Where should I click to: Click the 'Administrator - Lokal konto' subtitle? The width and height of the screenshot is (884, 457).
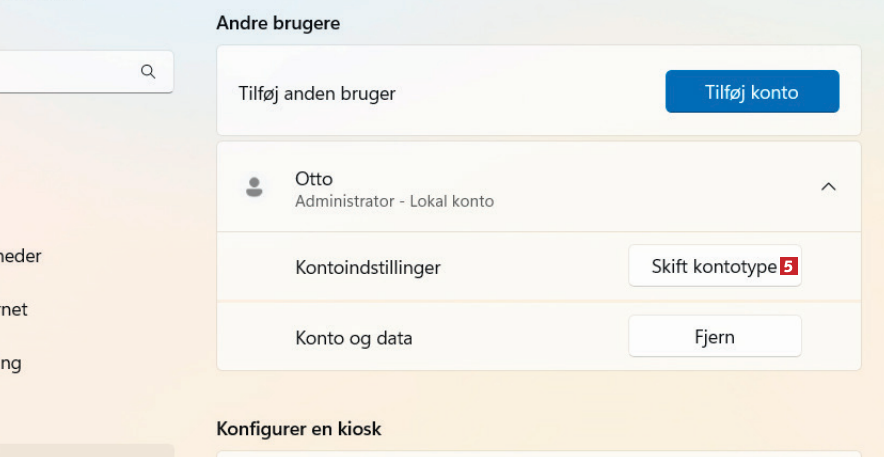pyautogui.click(x=394, y=201)
